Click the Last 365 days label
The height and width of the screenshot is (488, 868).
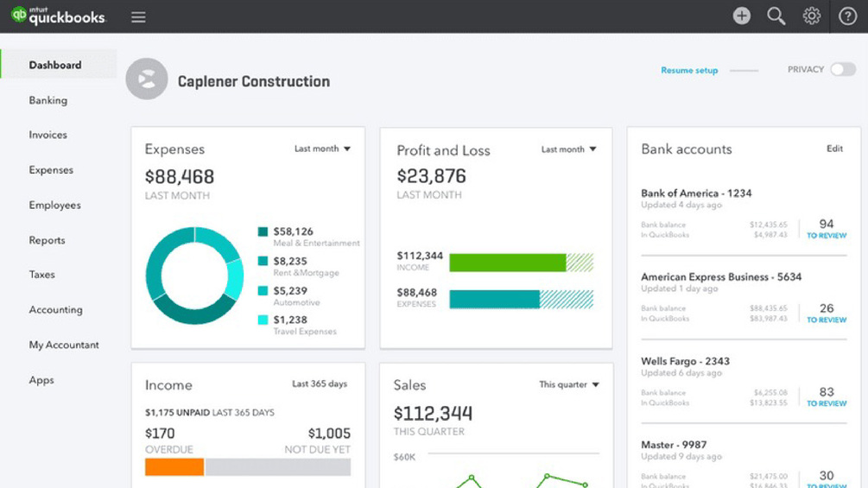[320, 383]
